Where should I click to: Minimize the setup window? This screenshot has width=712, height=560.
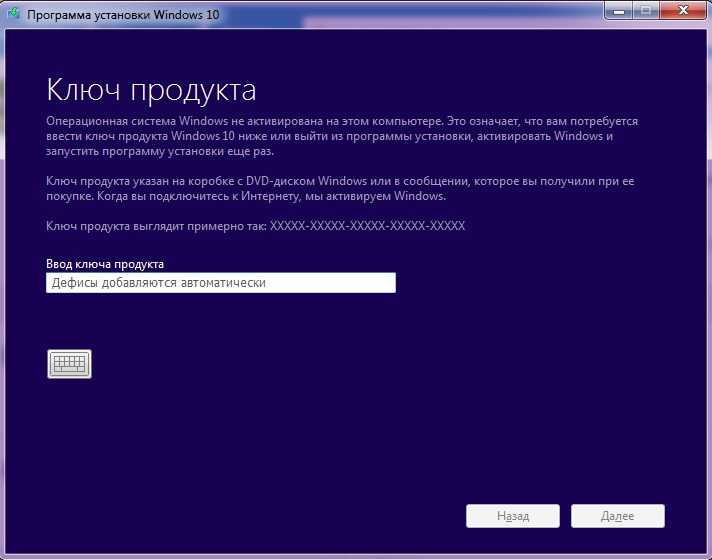618,10
